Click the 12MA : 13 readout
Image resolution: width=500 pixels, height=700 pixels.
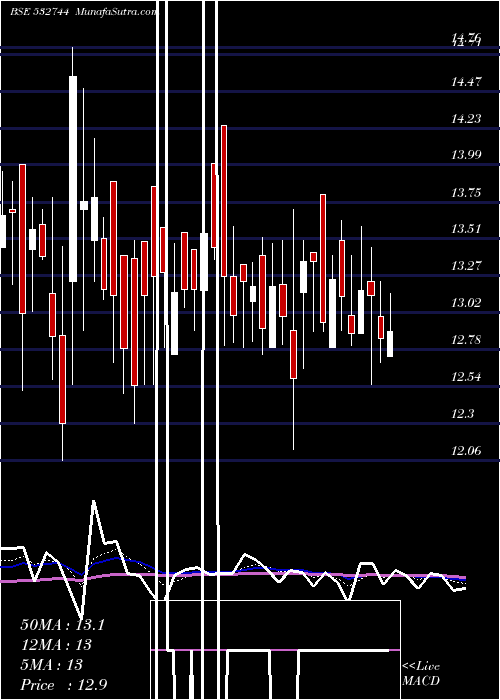pyautogui.click(x=56, y=645)
